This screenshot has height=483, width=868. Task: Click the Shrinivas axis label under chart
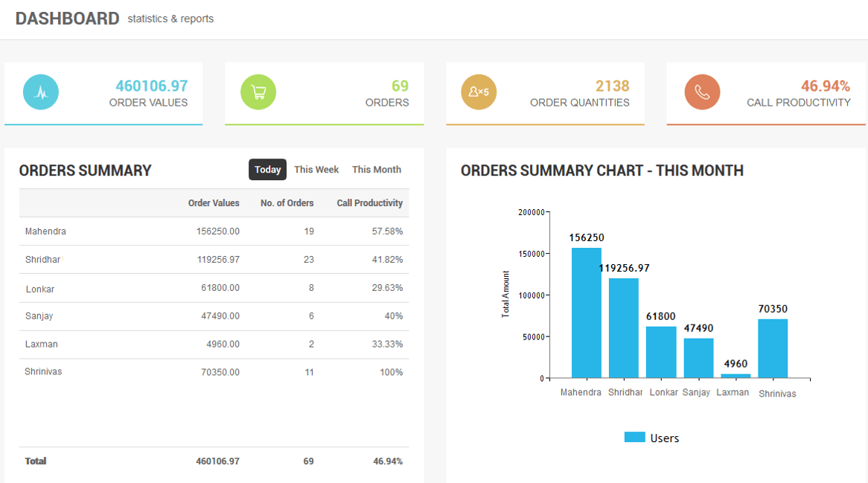[x=777, y=394]
